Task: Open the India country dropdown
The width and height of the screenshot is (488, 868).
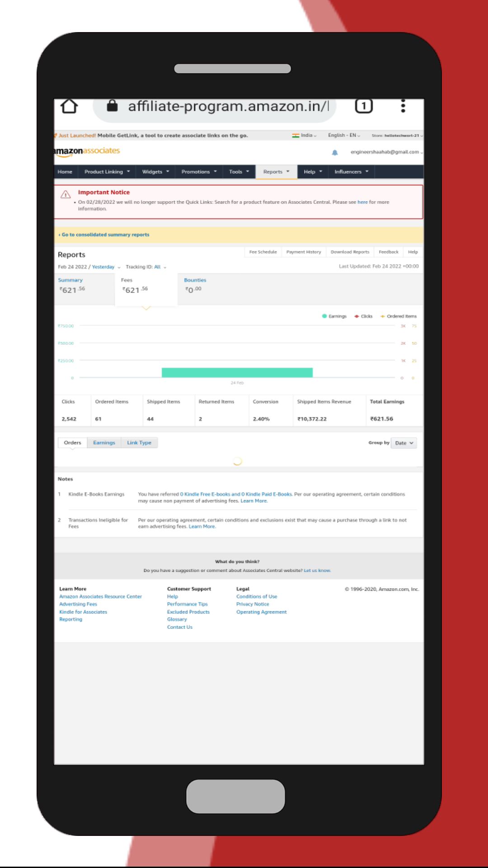Action: 305,136
